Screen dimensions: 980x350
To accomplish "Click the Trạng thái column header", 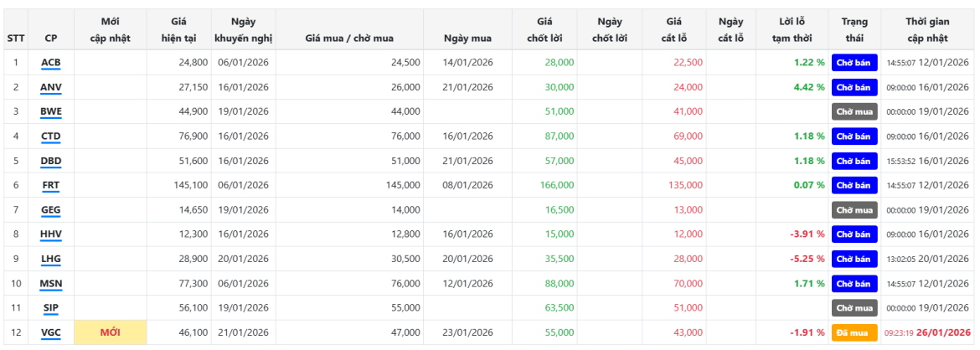I will 854,29.
